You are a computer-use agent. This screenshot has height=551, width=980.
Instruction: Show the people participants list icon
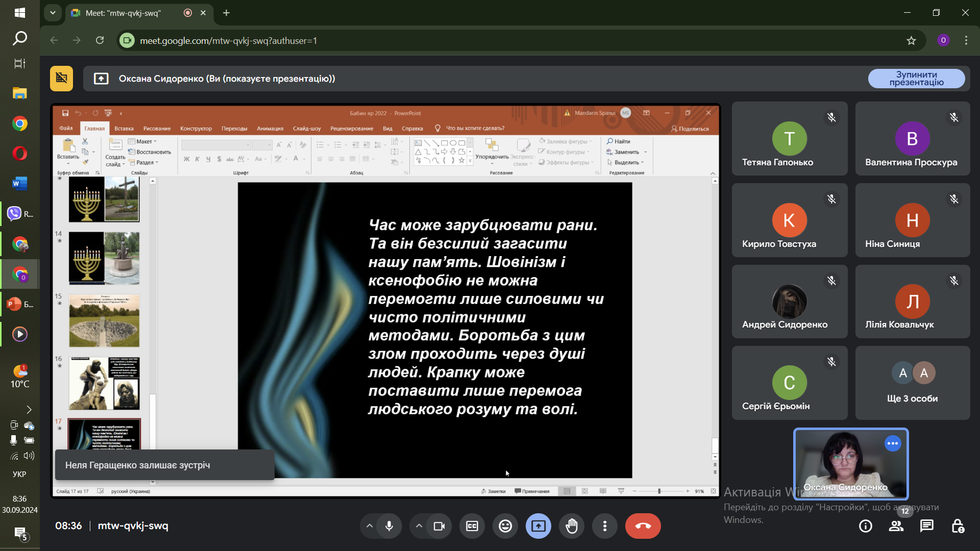[x=896, y=526]
